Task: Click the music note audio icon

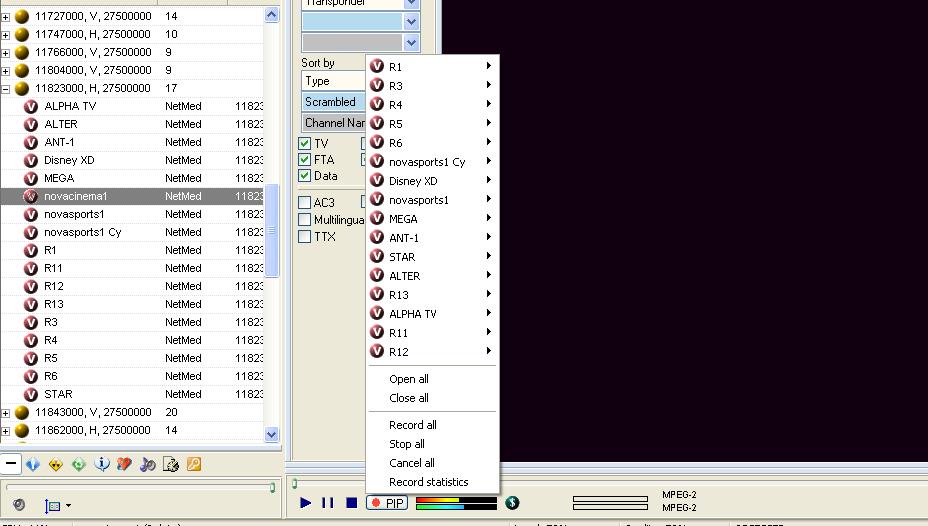Action: pyautogui.click(x=147, y=464)
